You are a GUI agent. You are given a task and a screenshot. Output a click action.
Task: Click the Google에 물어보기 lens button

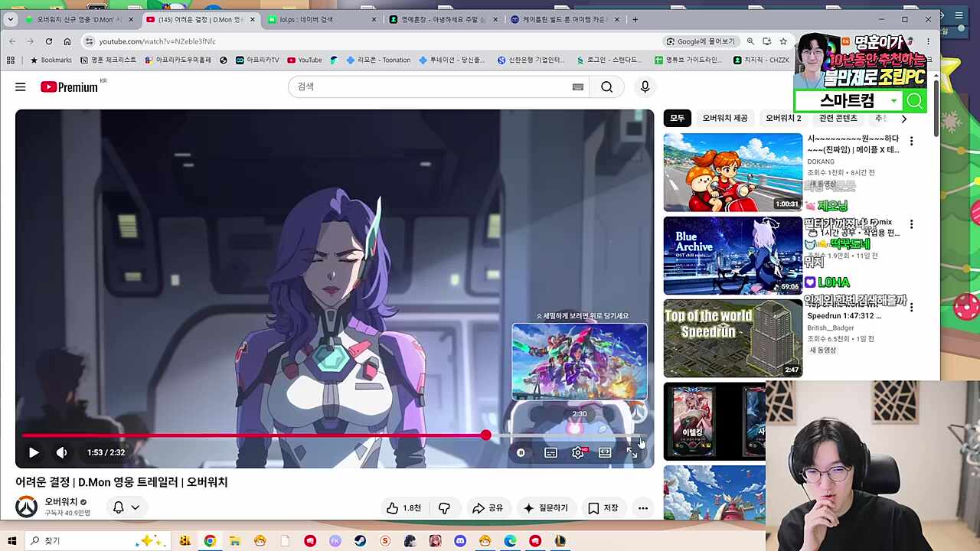click(x=701, y=41)
